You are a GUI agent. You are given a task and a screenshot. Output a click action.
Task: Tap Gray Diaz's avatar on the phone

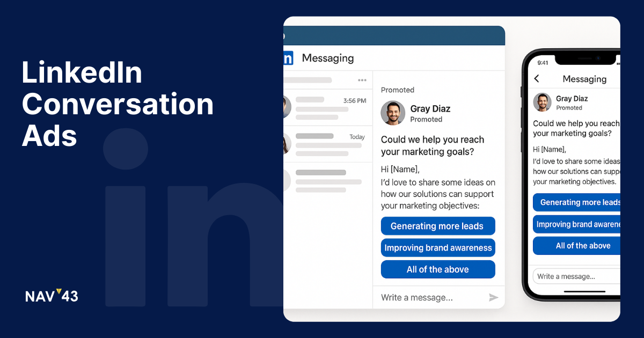click(542, 102)
